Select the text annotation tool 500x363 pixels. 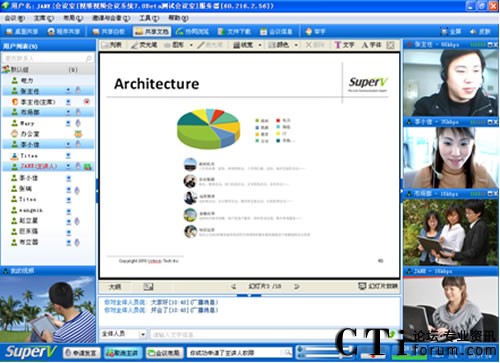pyautogui.click(x=345, y=45)
